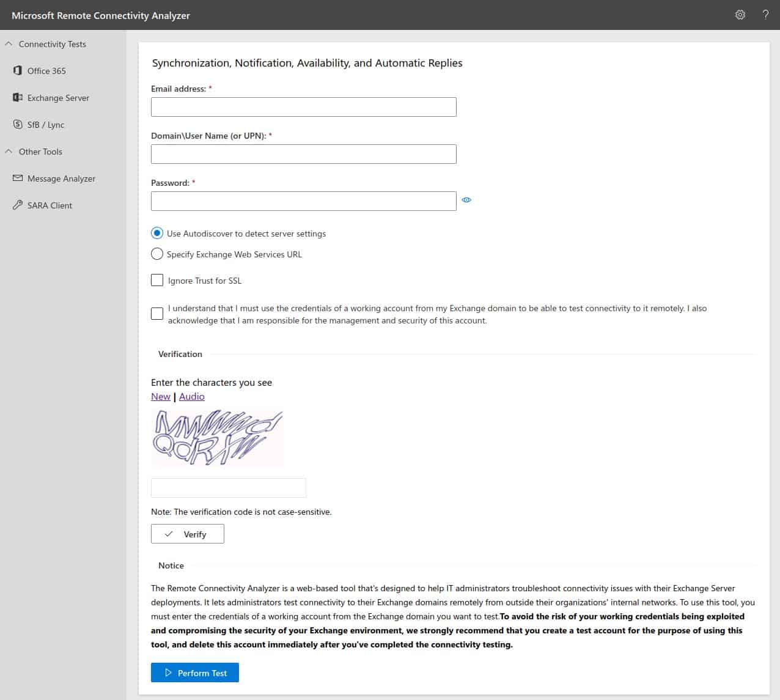The width and height of the screenshot is (780, 700).
Task: Click the Synchronization, Notification, Availability heading
Action: (x=307, y=63)
